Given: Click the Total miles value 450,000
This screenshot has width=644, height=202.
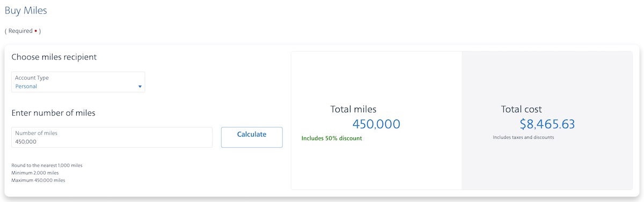Looking at the screenshot, I should 376,124.
